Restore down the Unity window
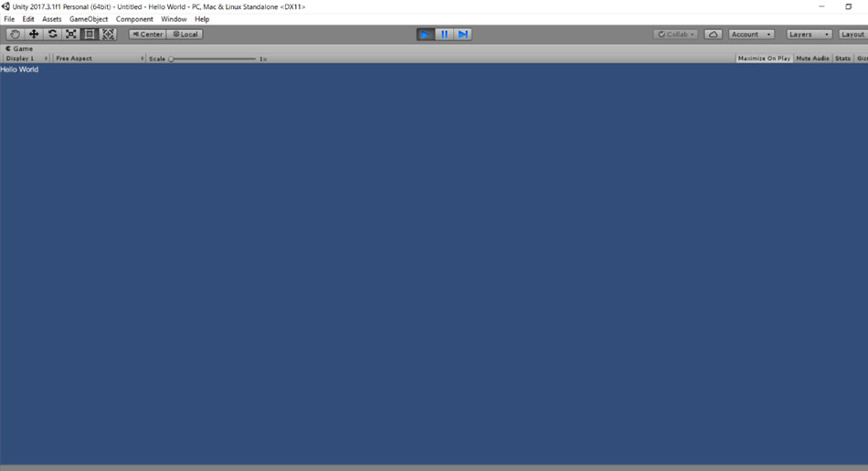 pyautogui.click(x=848, y=6)
